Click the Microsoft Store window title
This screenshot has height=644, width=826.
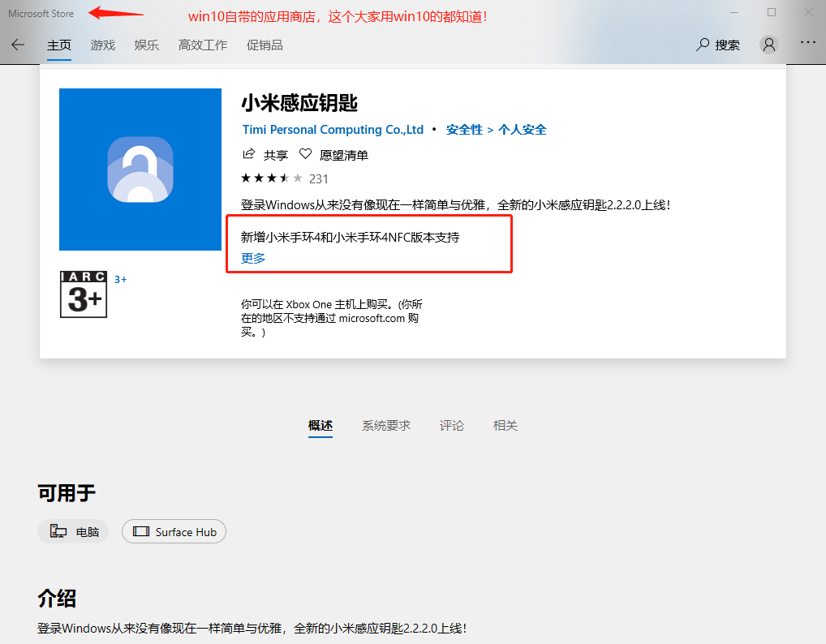tap(41, 14)
